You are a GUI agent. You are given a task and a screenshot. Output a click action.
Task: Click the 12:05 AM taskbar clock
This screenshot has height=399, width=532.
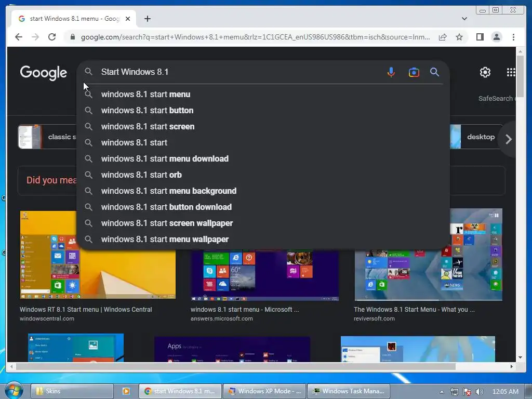(505, 392)
